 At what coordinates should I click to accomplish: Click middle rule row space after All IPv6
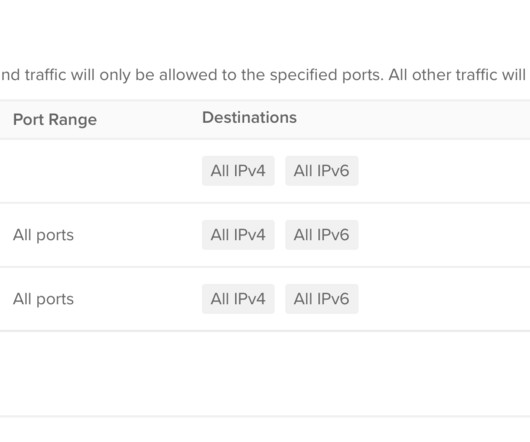coord(444,235)
